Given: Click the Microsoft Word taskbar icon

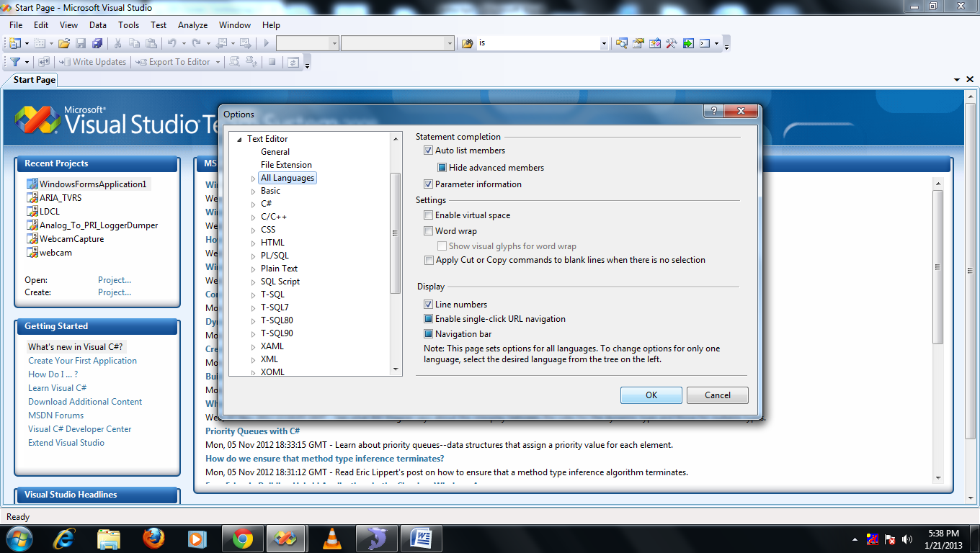Looking at the screenshot, I should point(421,539).
